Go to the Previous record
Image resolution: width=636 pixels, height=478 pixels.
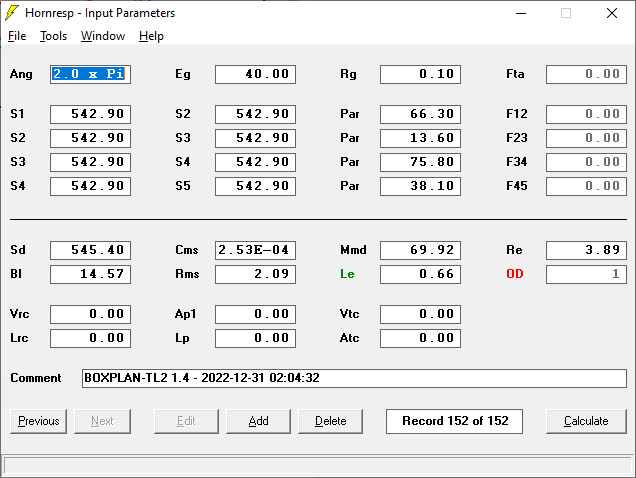click(x=39, y=421)
